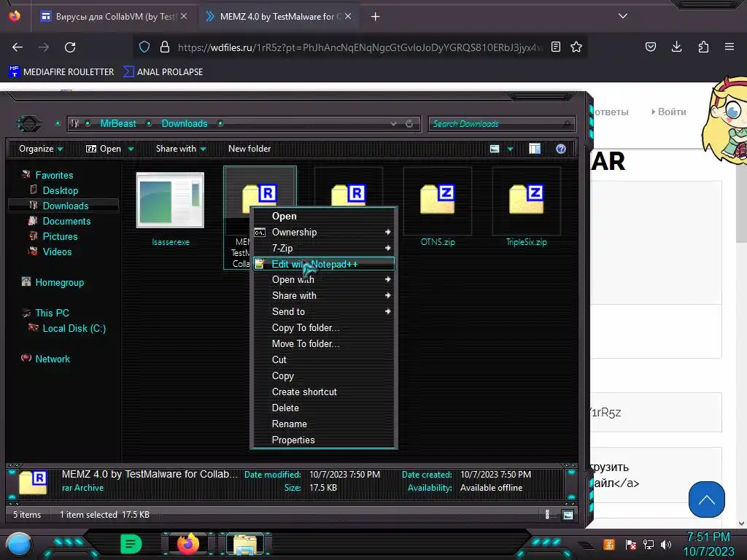Save page to Pocket

650,47
